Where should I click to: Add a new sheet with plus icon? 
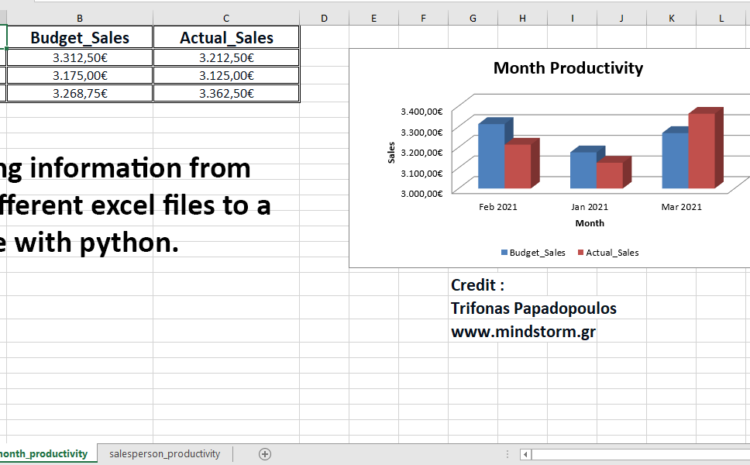coord(265,454)
